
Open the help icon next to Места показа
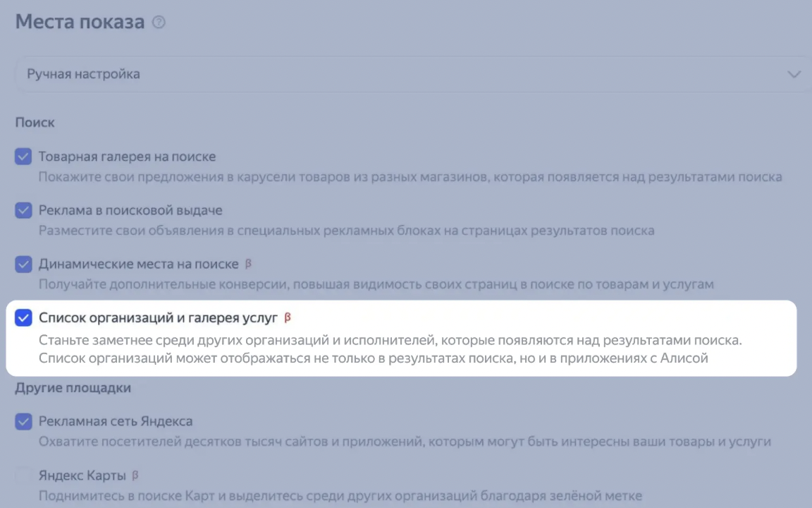[159, 23]
